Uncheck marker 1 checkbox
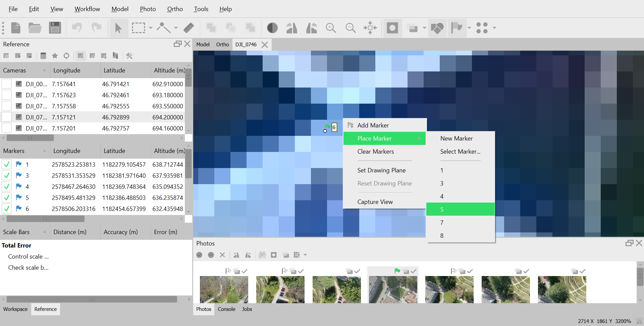Image resolution: width=644 pixels, height=326 pixels. pos(7,164)
